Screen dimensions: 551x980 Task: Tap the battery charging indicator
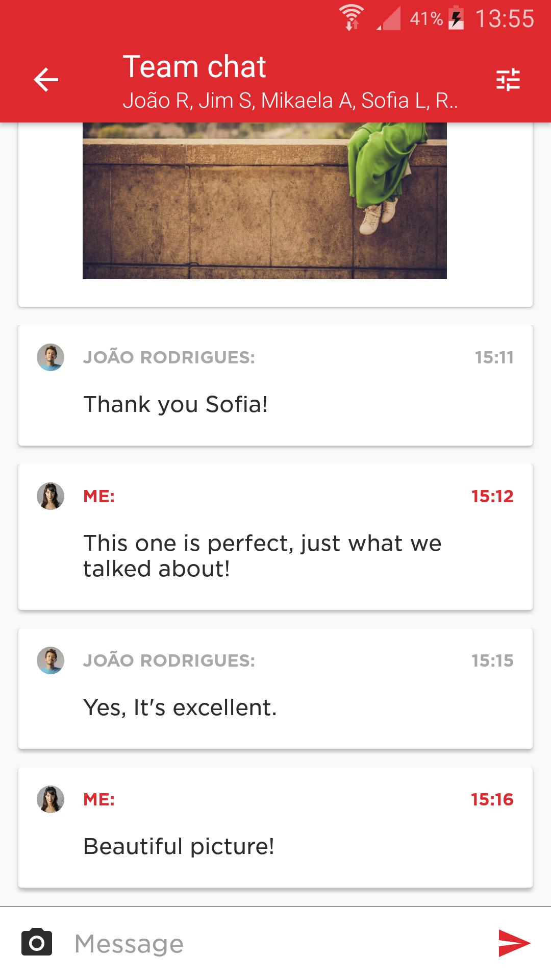point(456,18)
